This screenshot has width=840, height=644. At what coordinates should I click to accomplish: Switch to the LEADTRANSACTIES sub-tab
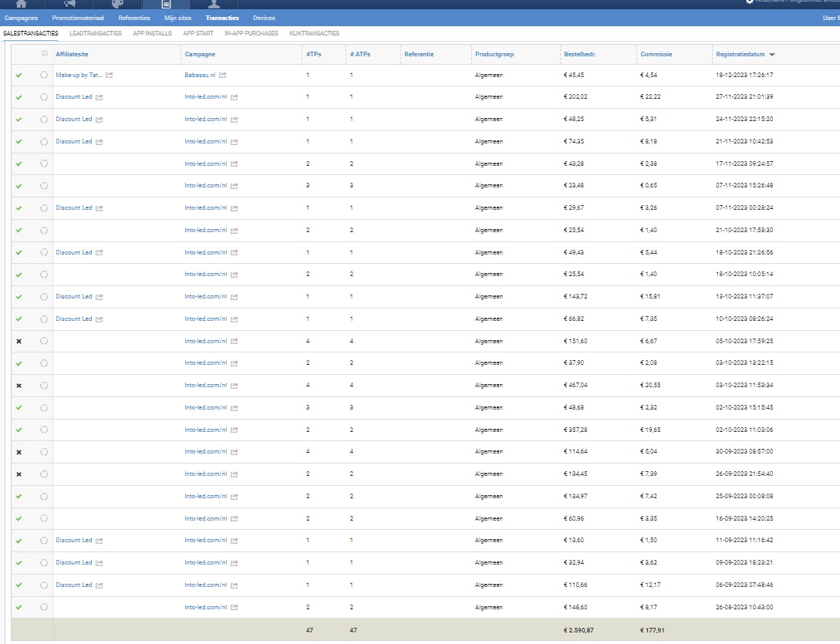[96, 33]
